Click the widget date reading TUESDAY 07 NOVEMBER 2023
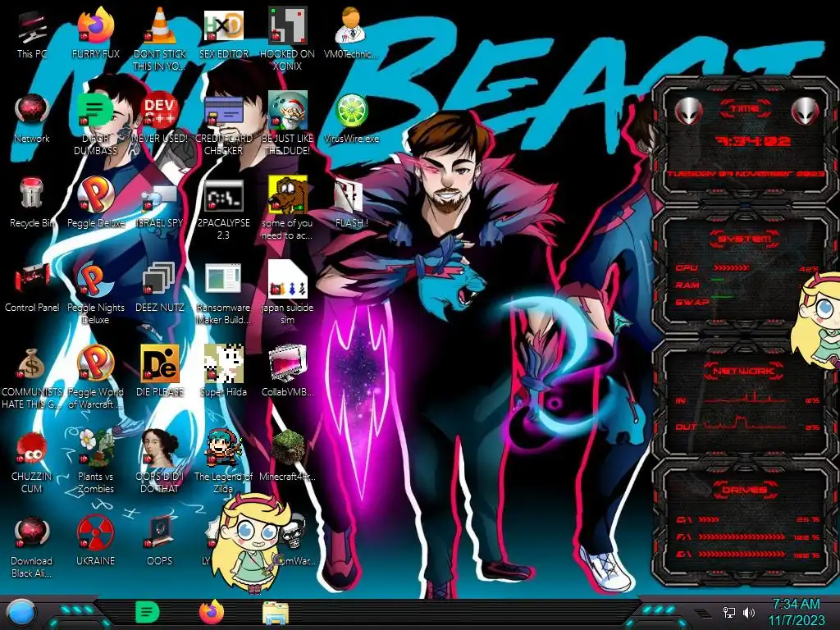The image size is (840, 630). pyautogui.click(x=745, y=174)
